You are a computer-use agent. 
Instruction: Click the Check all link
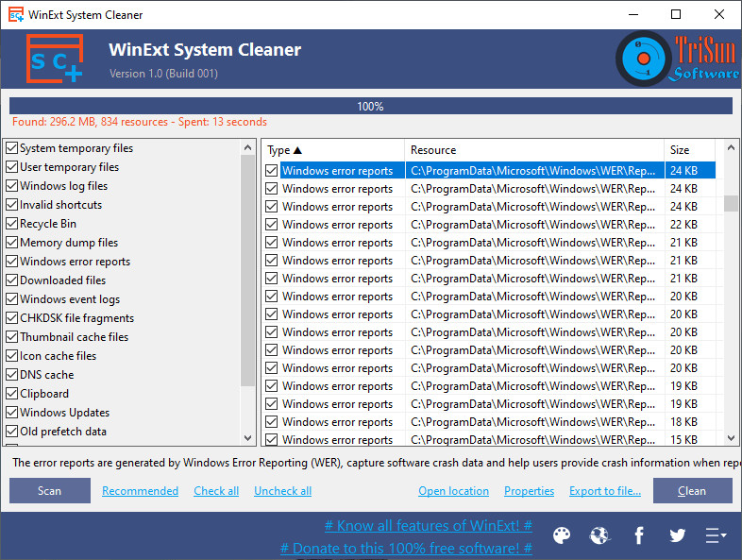(x=216, y=491)
